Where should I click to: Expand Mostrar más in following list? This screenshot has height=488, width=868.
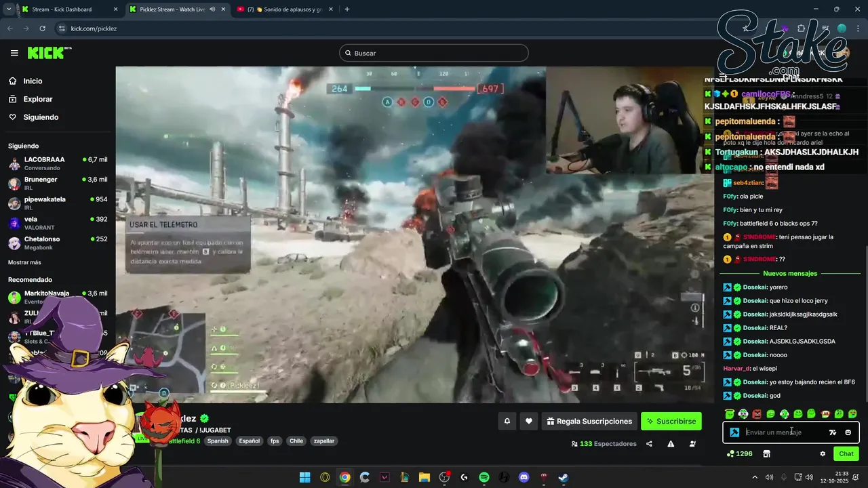tap(24, 262)
